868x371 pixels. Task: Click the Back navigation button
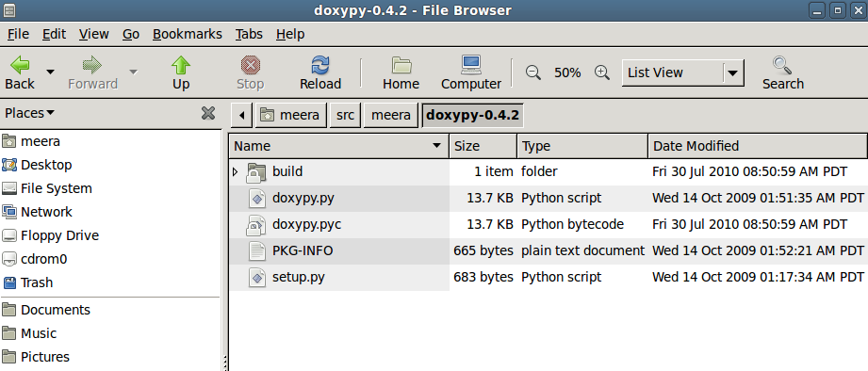[x=20, y=73]
